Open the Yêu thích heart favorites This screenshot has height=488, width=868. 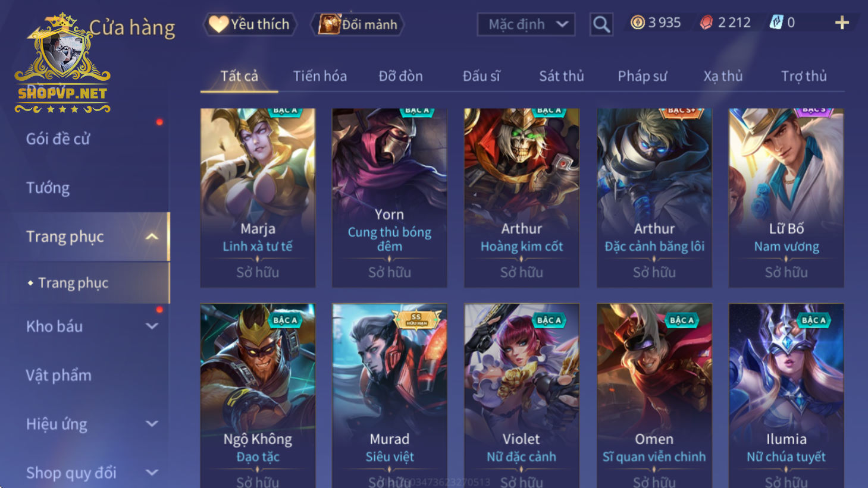pyautogui.click(x=250, y=24)
